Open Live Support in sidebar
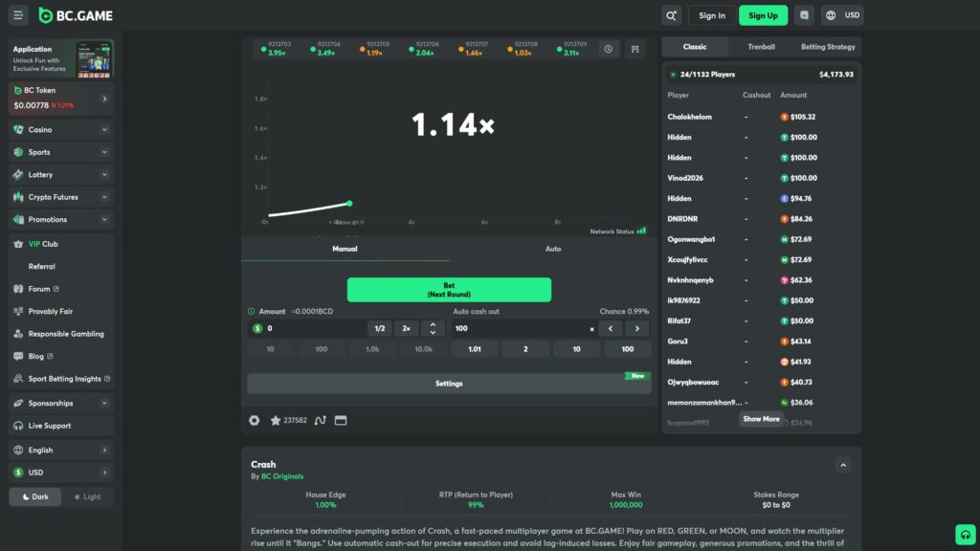This screenshot has height=551, width=980. [x=61, y=426]
